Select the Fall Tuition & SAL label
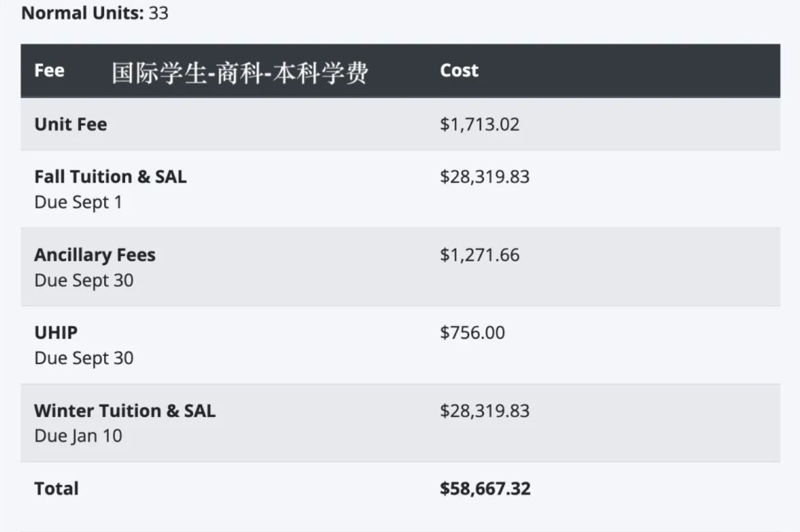 pyautogui.click(x=110, y=177)
